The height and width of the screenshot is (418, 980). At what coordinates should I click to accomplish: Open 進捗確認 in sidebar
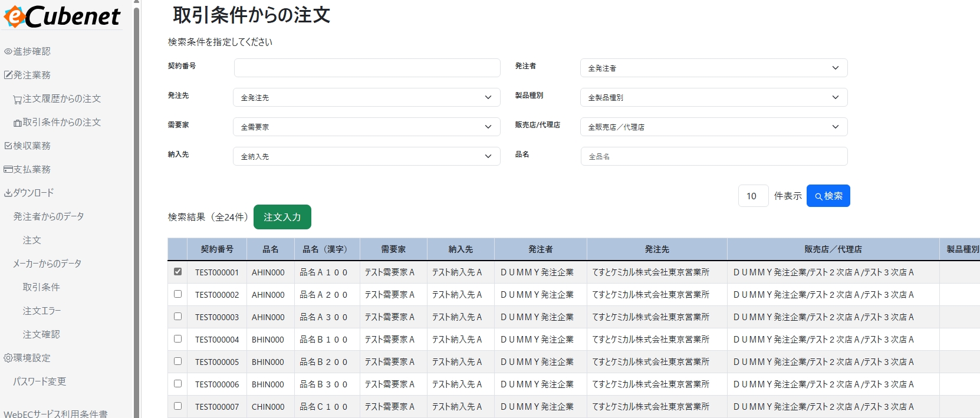click(x=32, y=51)
